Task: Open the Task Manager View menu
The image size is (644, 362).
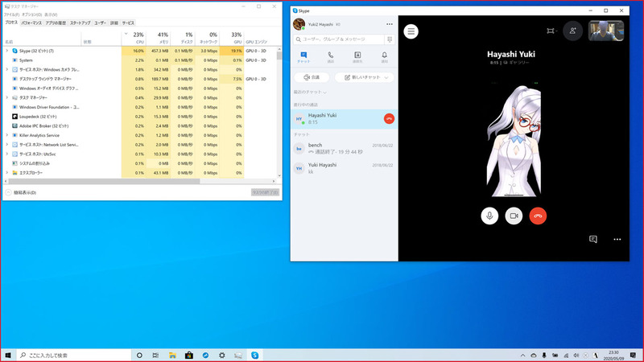Action: coord(51,14)
